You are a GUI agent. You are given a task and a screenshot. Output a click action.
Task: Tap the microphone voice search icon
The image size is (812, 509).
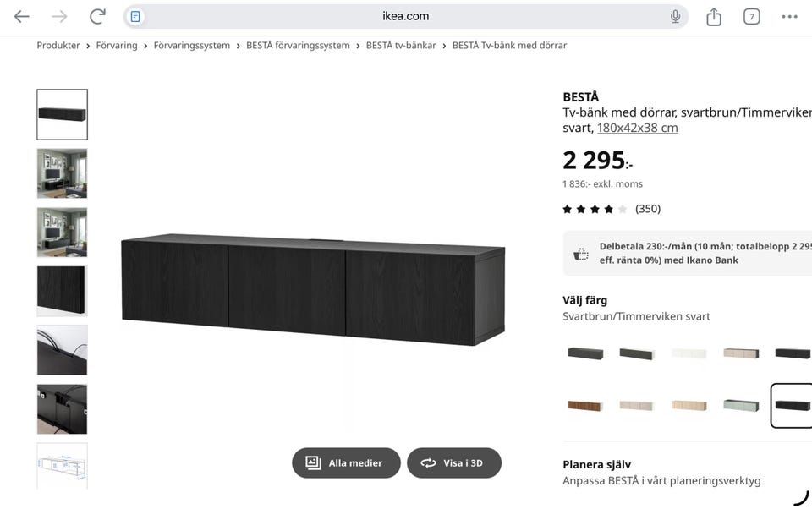point(675,17)
